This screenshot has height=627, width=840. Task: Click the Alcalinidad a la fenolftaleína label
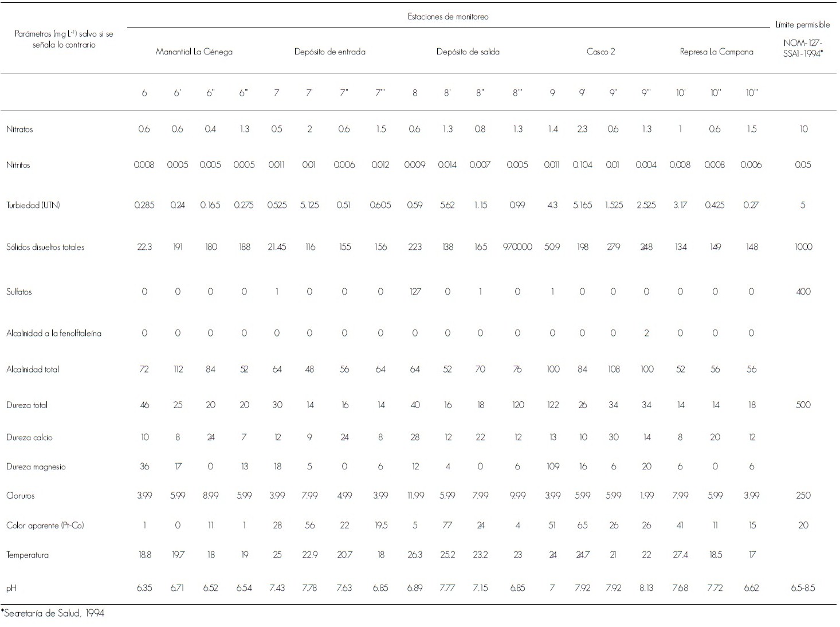[x=54, y=333]
